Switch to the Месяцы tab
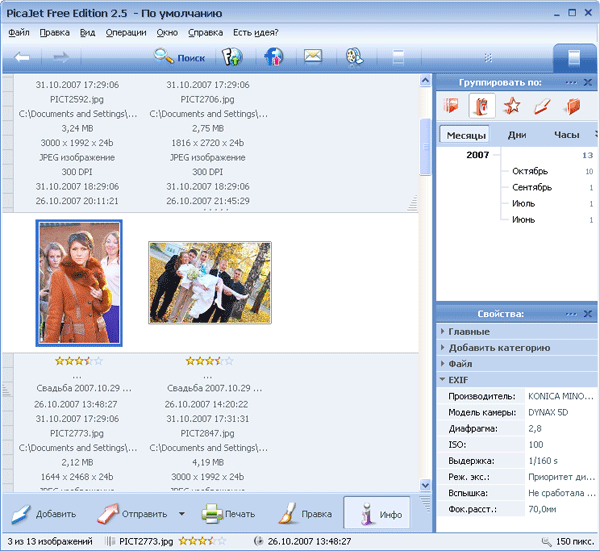 click(465, 135)
